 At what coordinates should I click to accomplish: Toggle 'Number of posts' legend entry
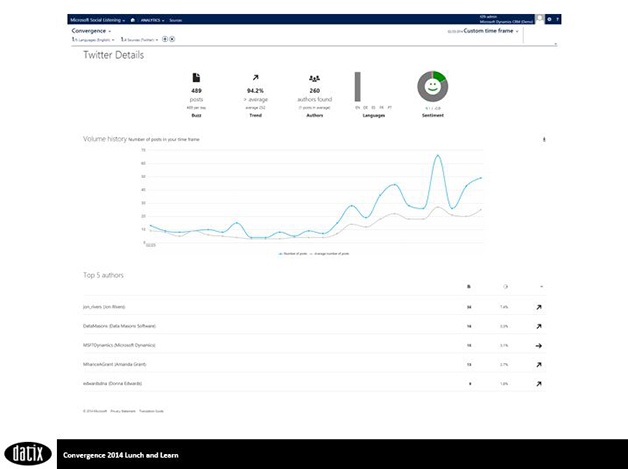pyautogui.click(x=293, y=254)
